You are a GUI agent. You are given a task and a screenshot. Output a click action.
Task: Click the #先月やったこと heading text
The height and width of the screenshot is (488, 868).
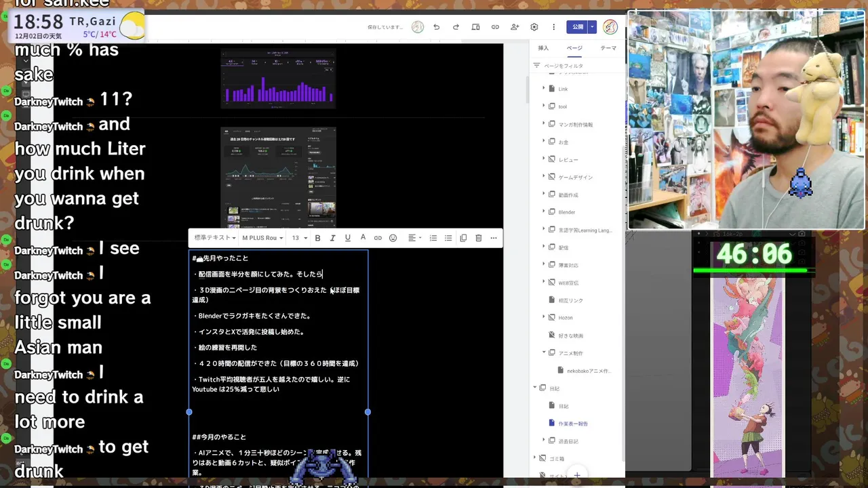[x=220, y=258]
